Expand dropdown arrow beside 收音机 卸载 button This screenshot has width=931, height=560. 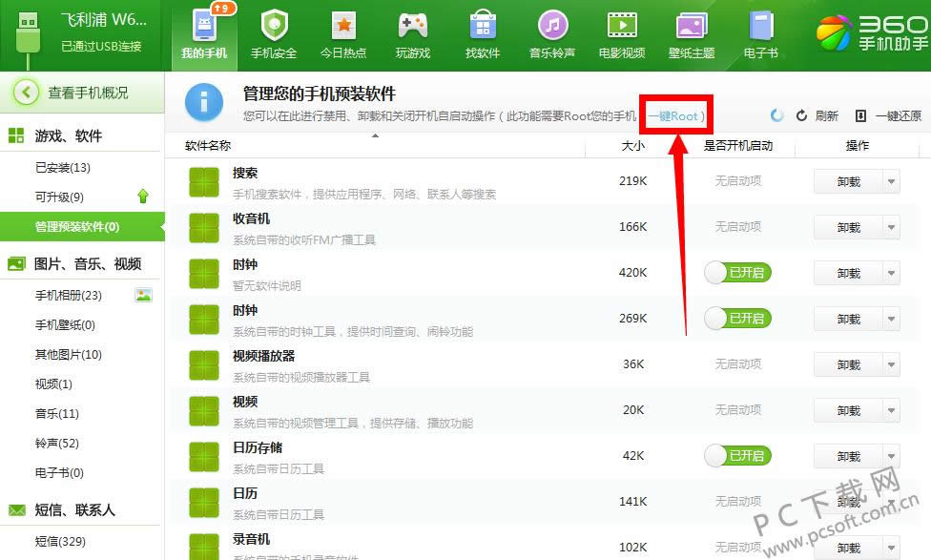pyautogui.click(x=892, y=227)
